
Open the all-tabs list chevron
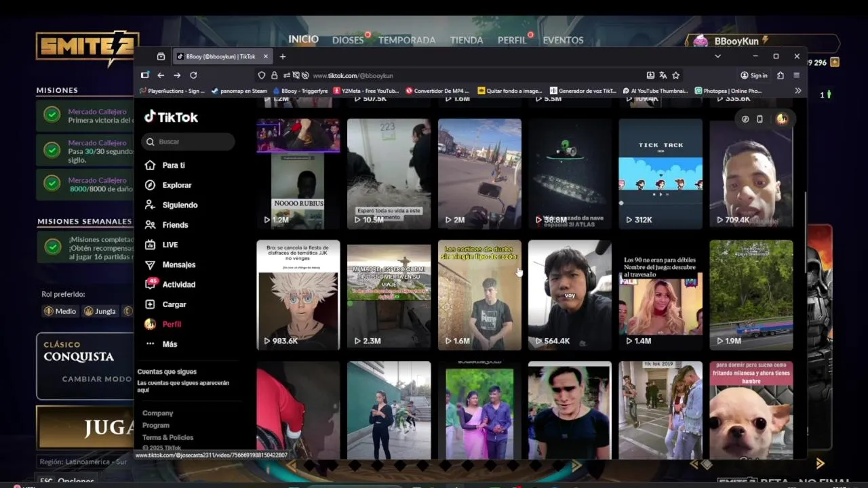click(717, 56)
